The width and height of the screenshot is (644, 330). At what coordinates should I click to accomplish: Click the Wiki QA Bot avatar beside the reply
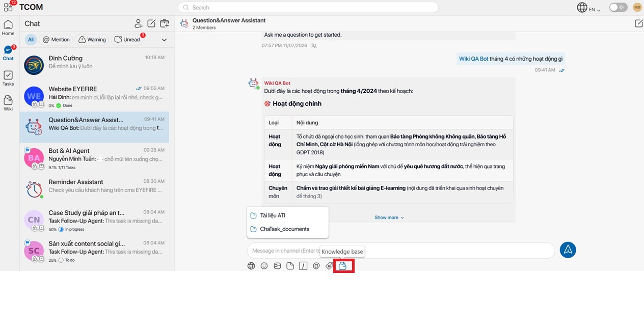coord(253,84)
